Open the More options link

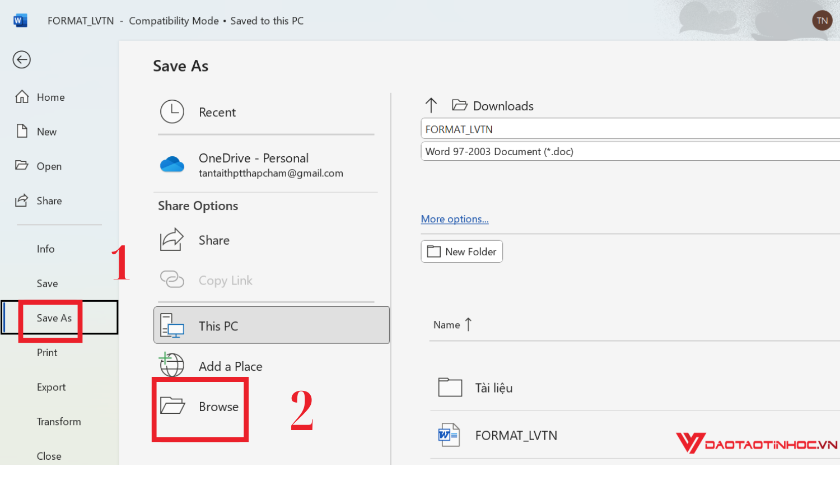454,219
